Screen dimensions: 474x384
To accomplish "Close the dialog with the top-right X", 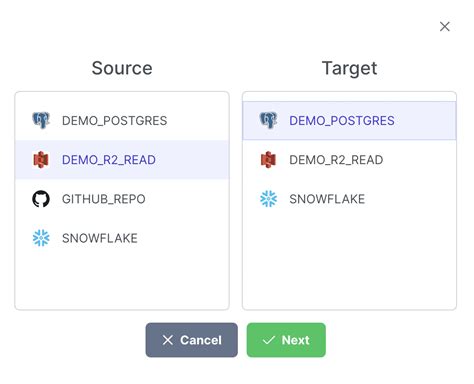I will point(445,26).
